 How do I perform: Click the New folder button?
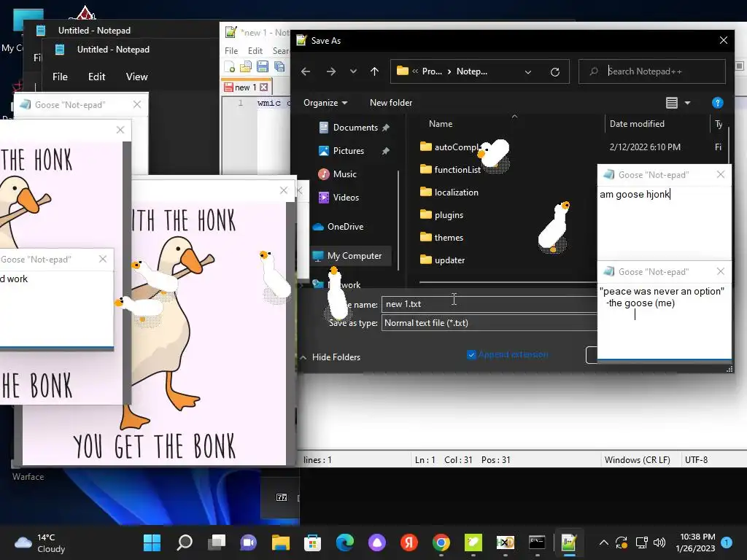(391, 103)
